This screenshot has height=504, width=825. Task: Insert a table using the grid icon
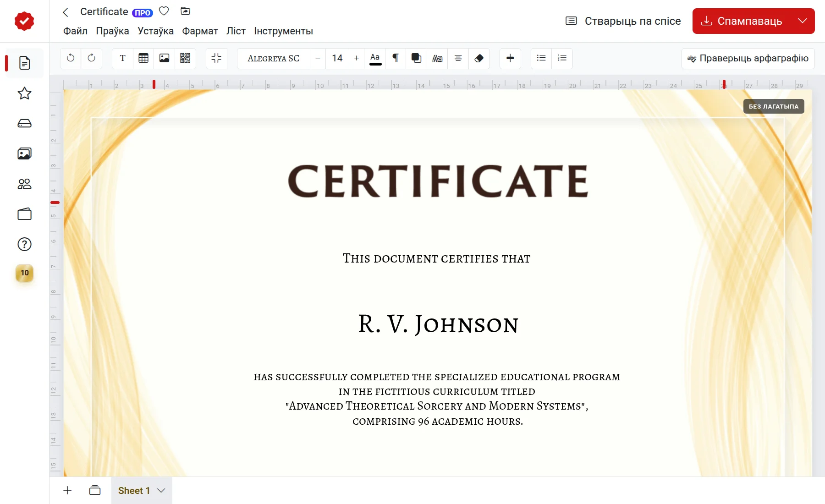[143, 58]
